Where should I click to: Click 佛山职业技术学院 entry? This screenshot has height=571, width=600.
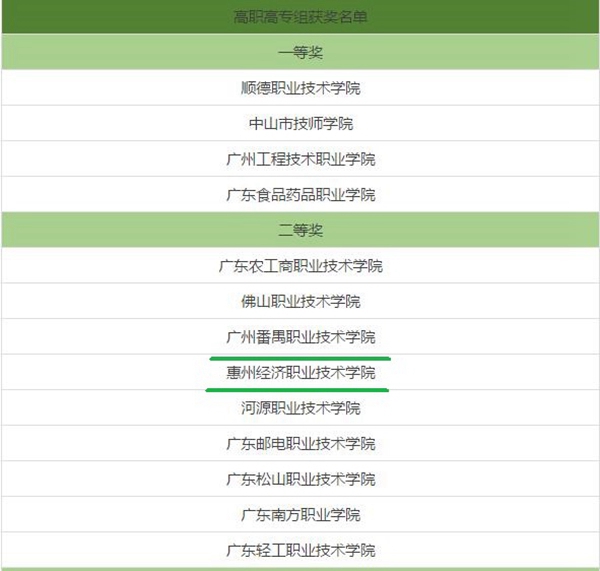click(x=300, y=301)
